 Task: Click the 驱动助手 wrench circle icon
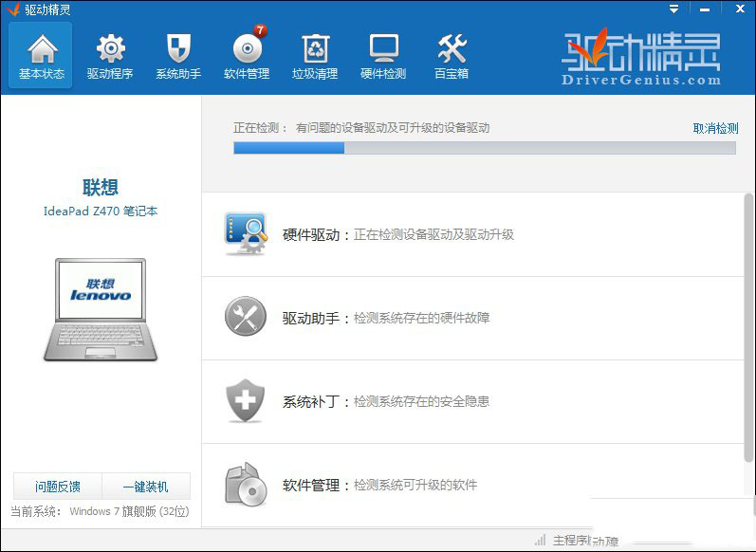[246, 316]
